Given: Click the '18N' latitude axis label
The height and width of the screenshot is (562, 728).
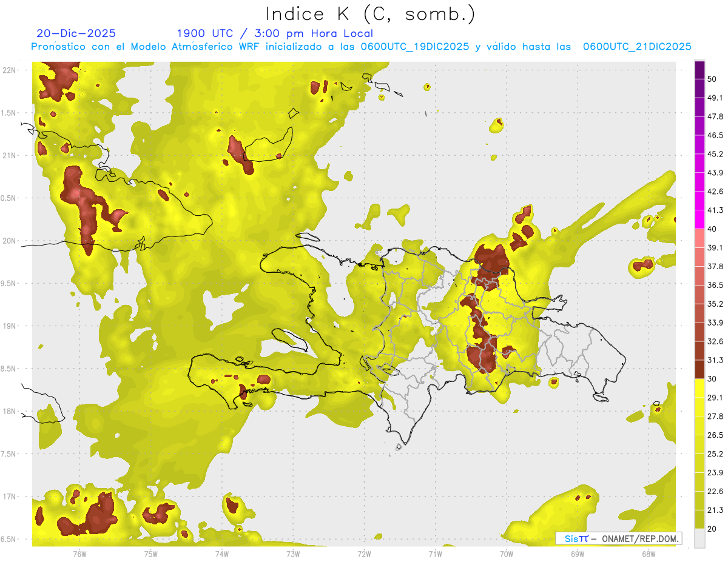Looking at the screenshot, I should pyautogui.click(x=9, y=411).
